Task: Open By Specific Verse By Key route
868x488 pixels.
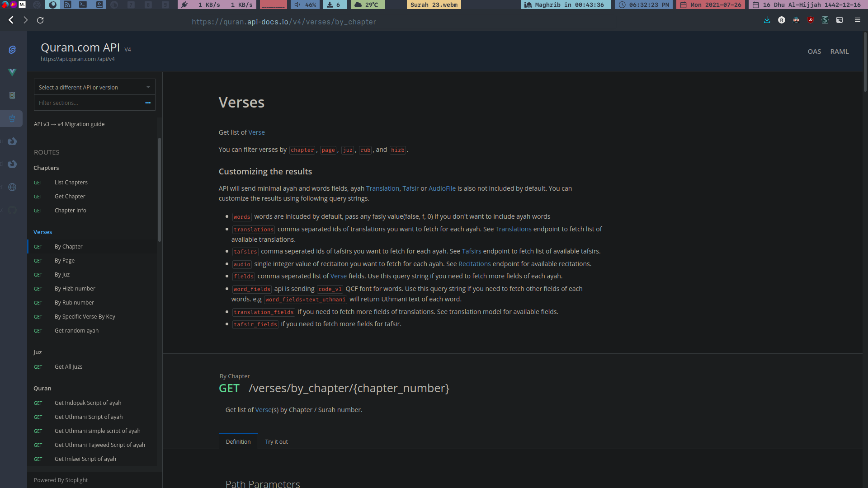Action: (x=85, y=317)
